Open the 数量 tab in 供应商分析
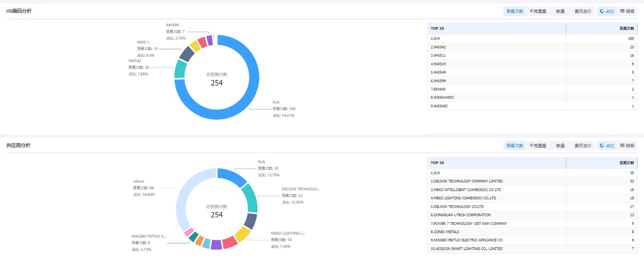Viewport: 644px width, 262px height. coord(560,146)
